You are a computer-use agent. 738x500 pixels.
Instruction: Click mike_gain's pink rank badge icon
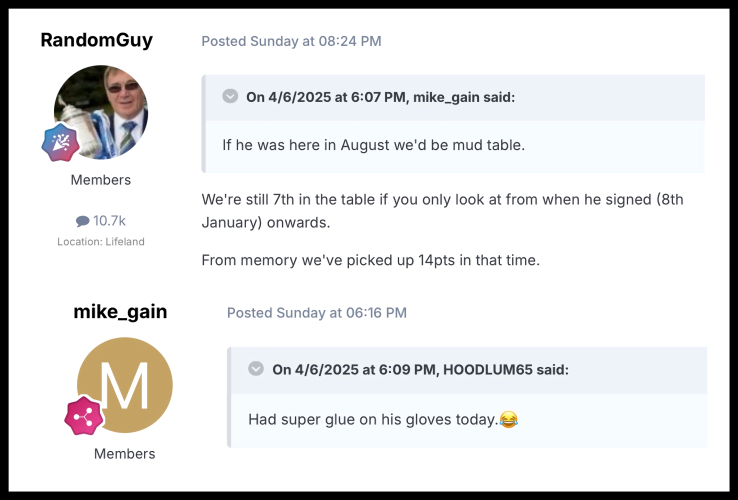(84, 415)
